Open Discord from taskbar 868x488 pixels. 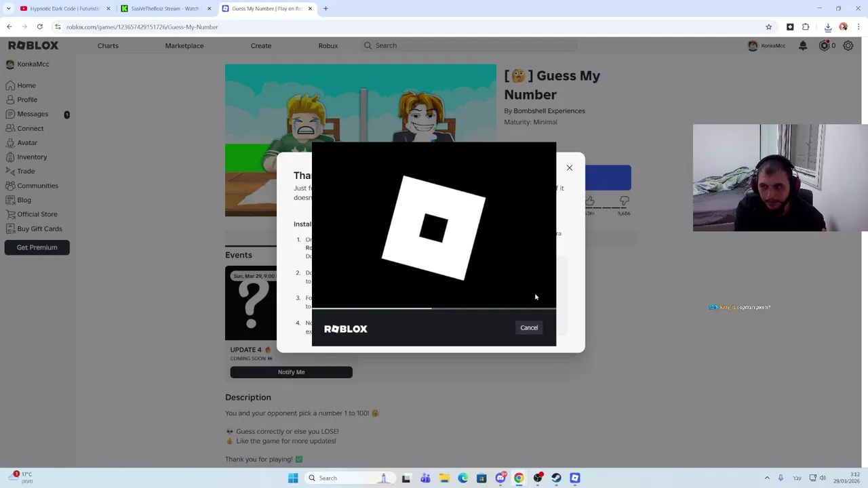(500, 478)
